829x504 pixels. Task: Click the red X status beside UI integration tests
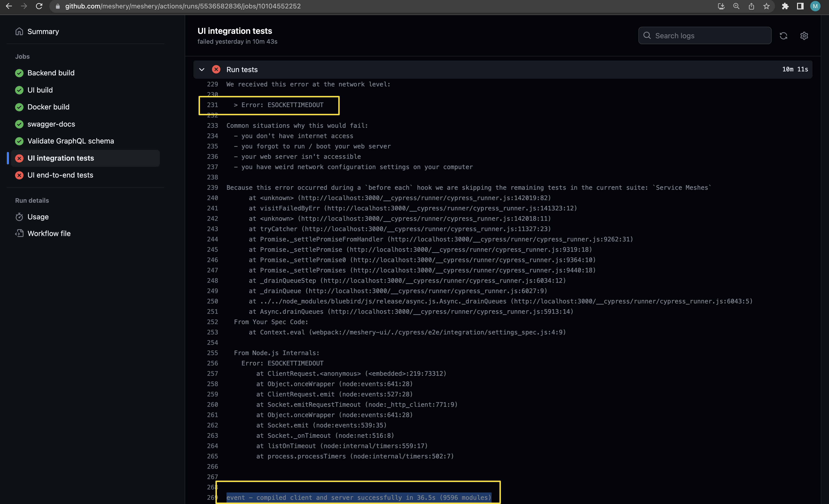click(x=19, y=158)
